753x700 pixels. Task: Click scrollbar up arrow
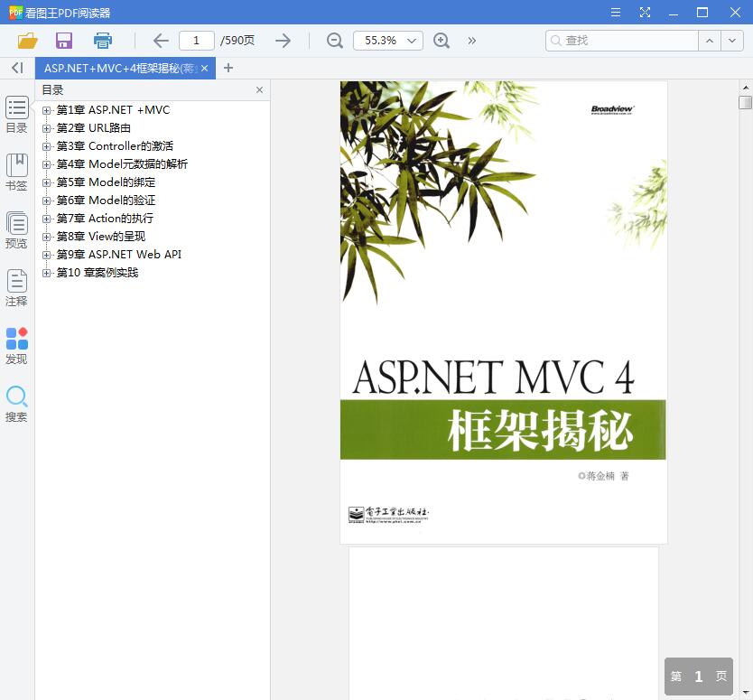[745, 88]
